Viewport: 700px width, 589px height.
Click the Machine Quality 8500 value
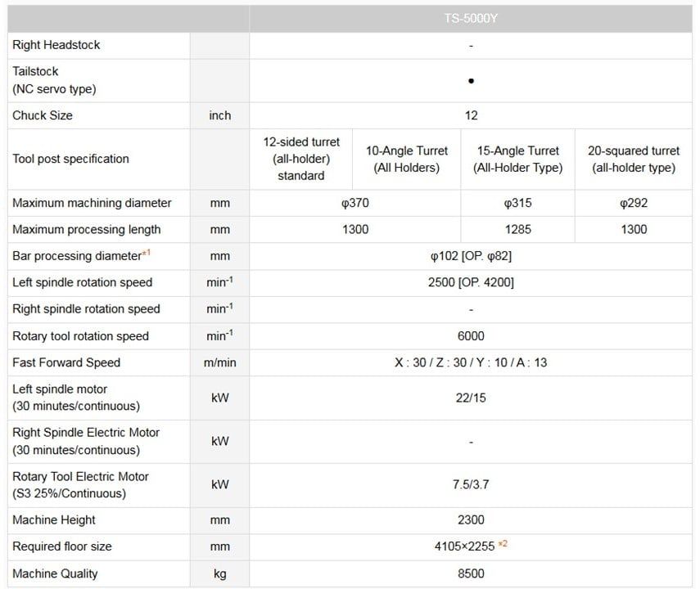tap(471, 573)
